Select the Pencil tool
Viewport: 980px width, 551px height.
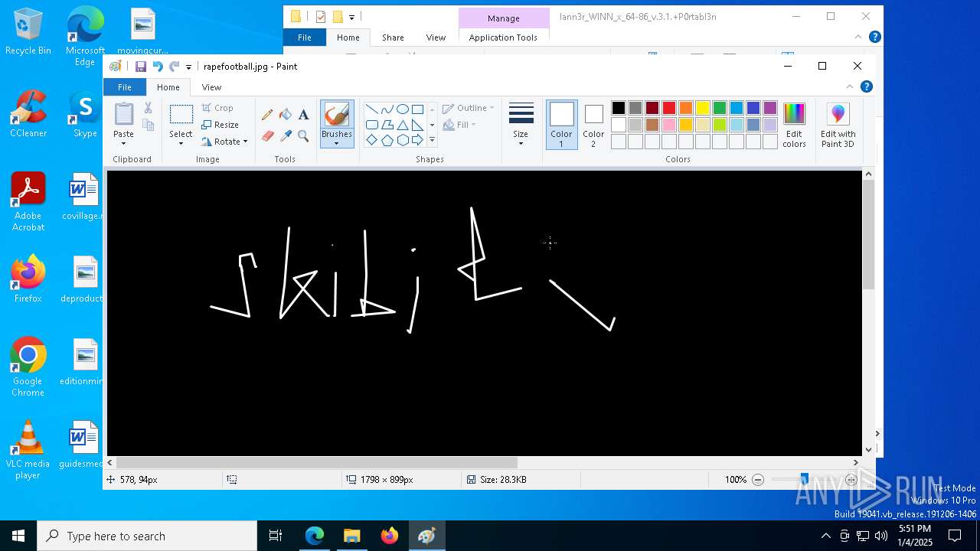click(x=267, y=115)
